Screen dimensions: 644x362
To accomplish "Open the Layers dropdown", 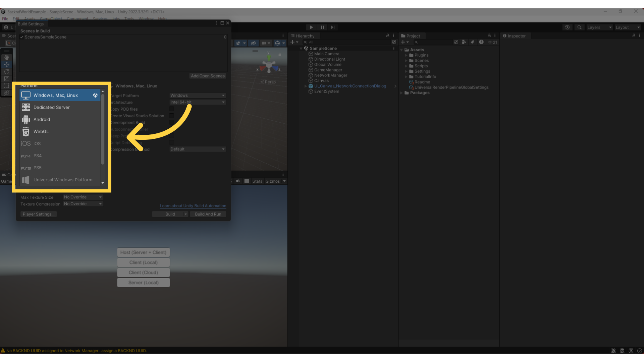I will [x=599, y=27].
